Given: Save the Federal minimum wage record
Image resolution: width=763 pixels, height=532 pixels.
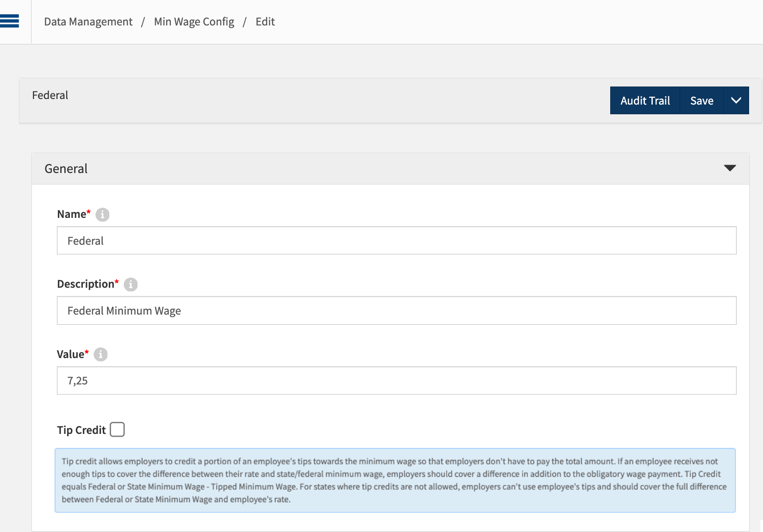Looking at the screenshot, I should (701, 100).
